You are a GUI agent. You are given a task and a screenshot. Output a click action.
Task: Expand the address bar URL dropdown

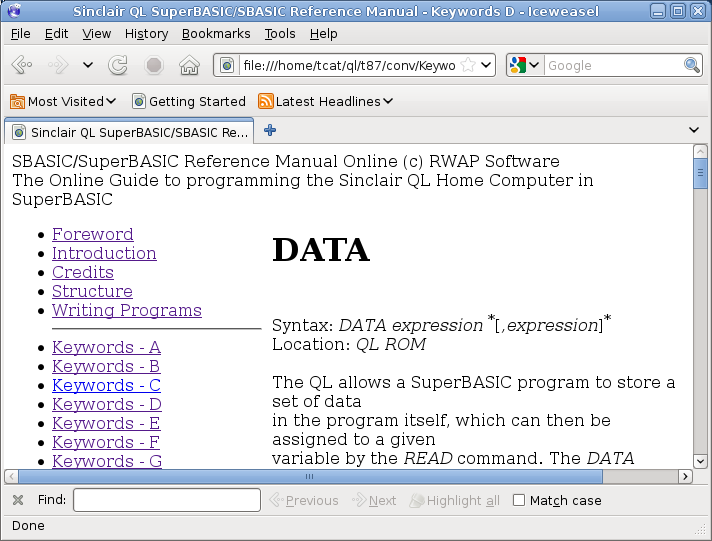click(486, 65)
